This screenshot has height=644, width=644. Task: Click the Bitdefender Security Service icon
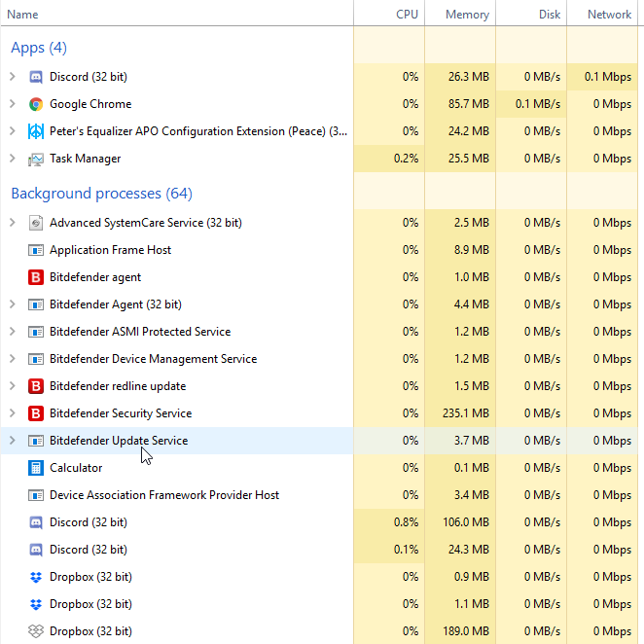[36, 413]
